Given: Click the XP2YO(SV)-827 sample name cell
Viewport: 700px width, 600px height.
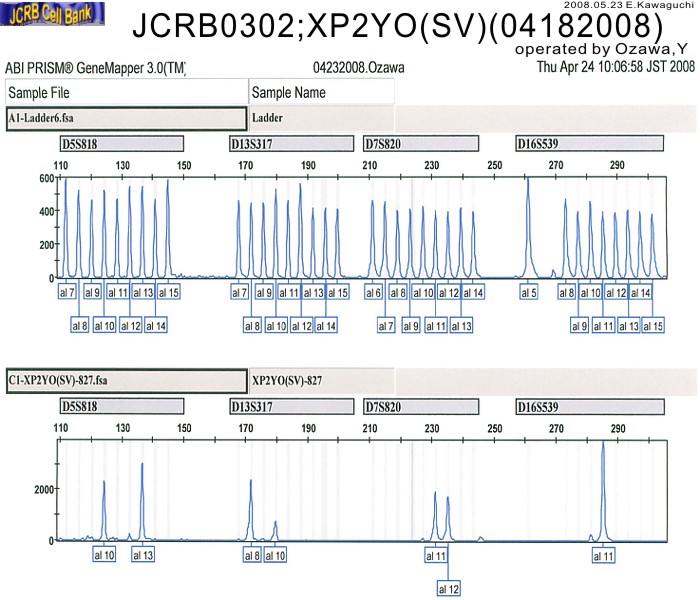Looking at the screenshot, I should coord(320,381).
